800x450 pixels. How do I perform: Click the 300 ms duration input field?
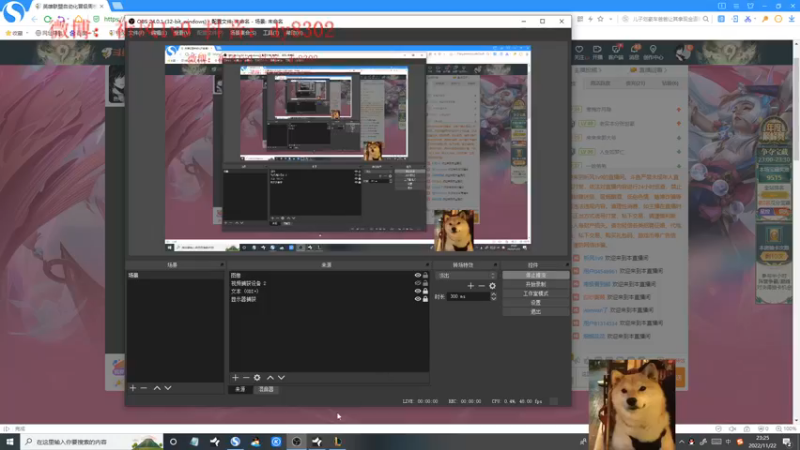coord(468,296)
